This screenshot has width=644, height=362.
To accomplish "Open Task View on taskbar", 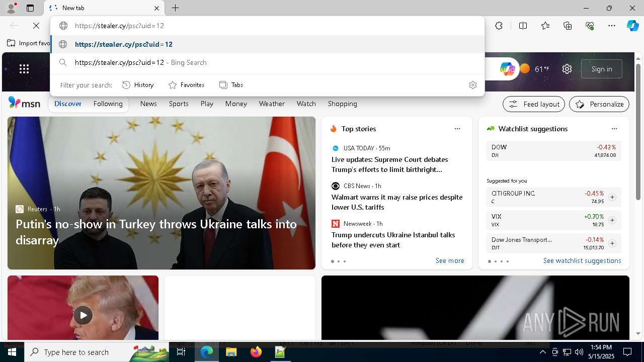I will [x=182, y=352].
